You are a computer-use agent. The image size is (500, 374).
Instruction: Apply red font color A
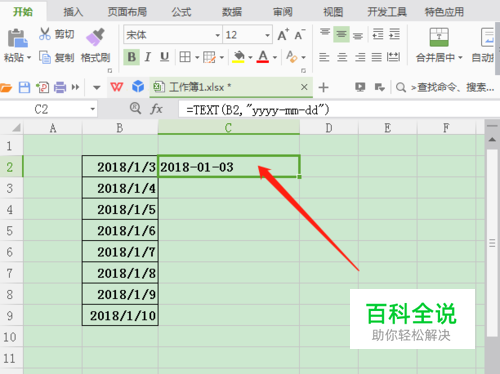(263, 57)
